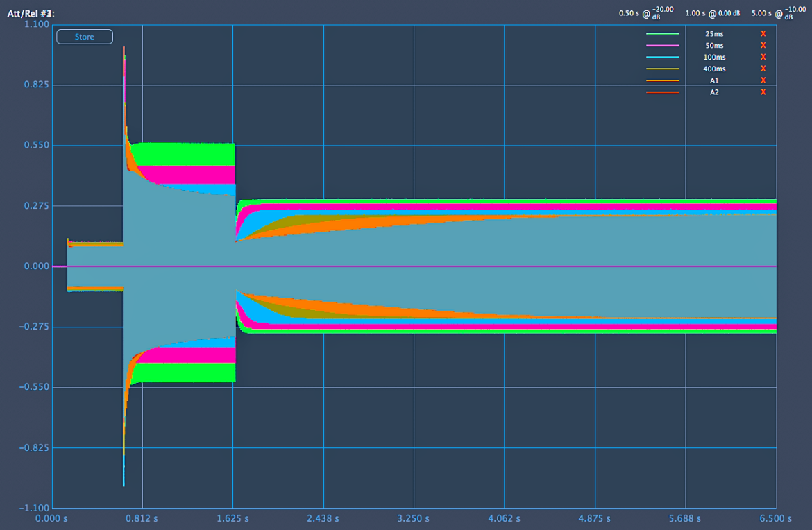Viewport: 812px width, 530px height.
Task: Click the 0.825 amplitude axis label
Action: (x=37, y=85)
